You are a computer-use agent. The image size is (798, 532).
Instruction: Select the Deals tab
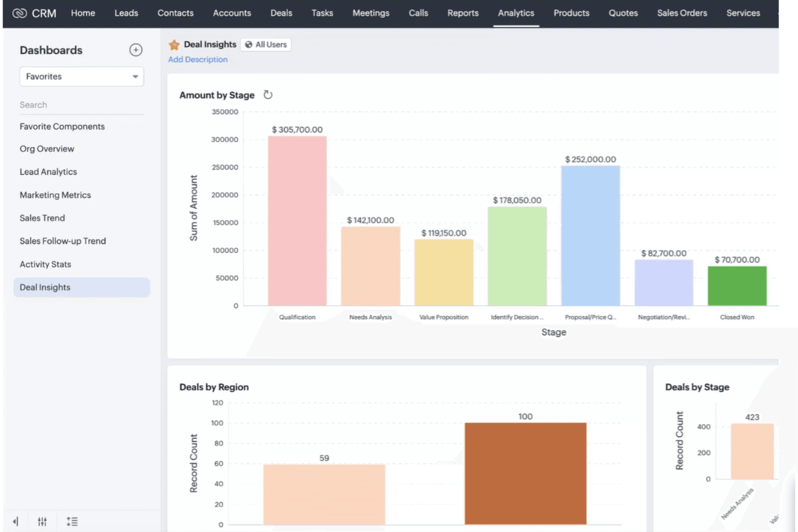point(281,13)
